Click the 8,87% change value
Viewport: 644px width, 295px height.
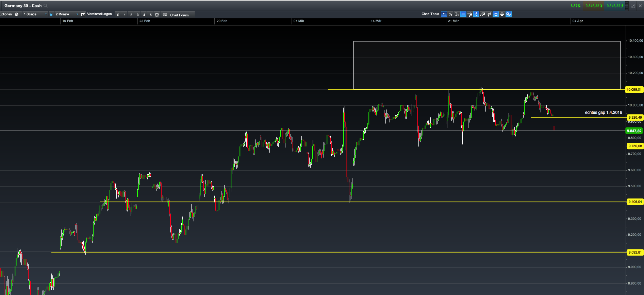576,6
